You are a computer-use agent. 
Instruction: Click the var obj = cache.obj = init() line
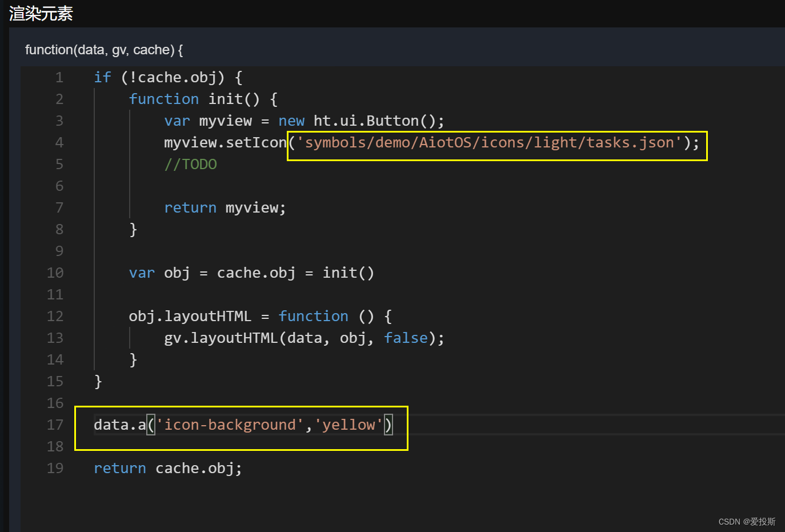251,273
